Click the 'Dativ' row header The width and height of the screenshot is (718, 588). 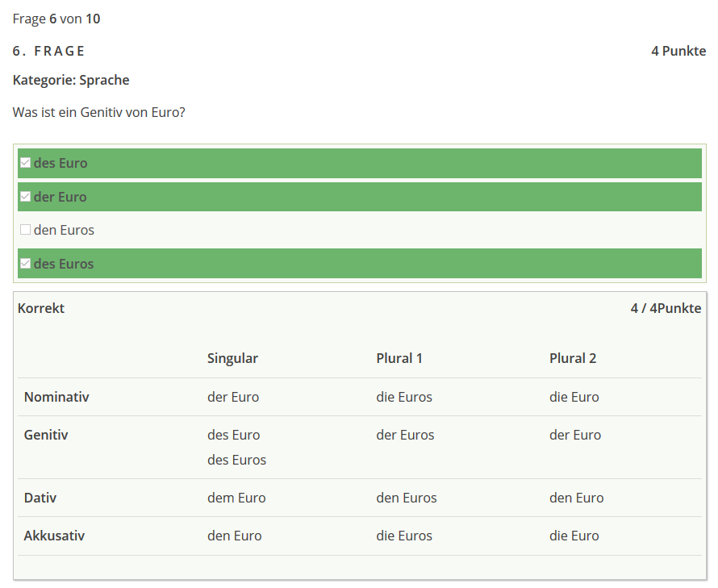tap(40, 498)
